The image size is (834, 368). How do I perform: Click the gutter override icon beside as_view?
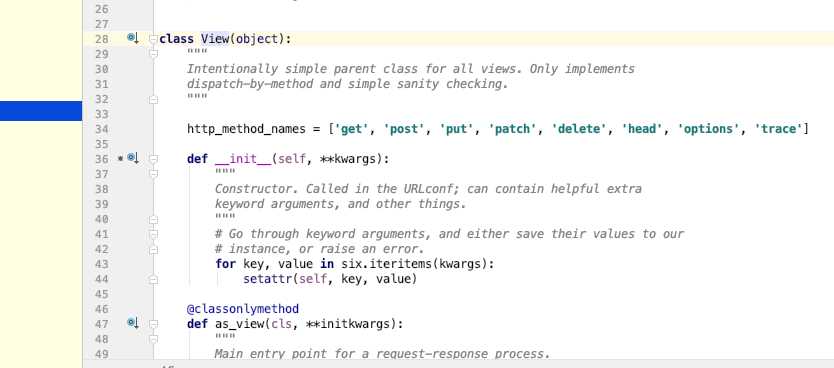[x=132, y=323]
